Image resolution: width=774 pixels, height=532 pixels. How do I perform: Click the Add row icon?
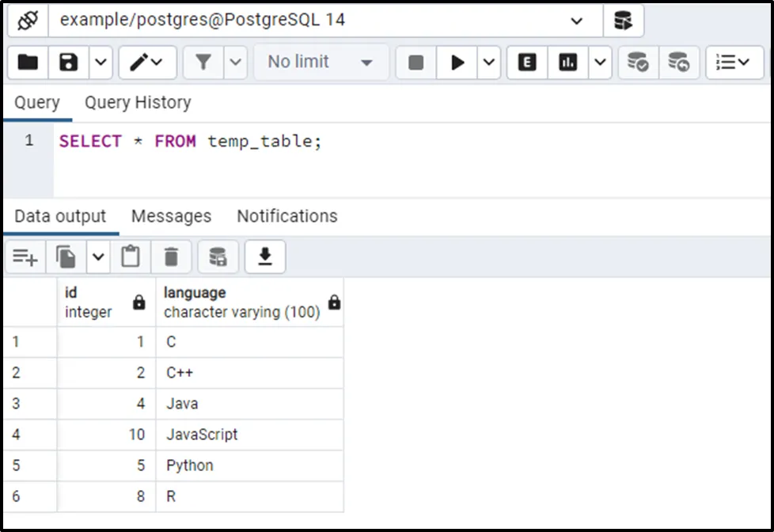[x=25, y=256]
